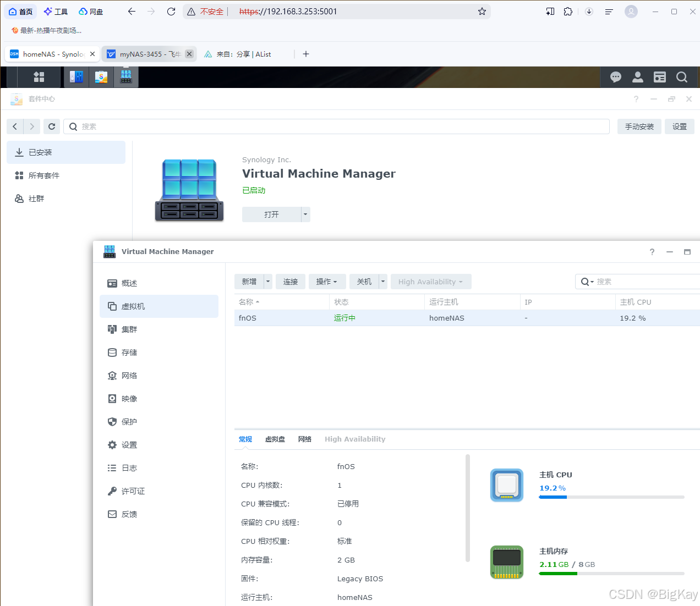Click the VM details vertical scrollbar
The height and width of the screenshot is (606, 700).
click(x=468, y=508)
